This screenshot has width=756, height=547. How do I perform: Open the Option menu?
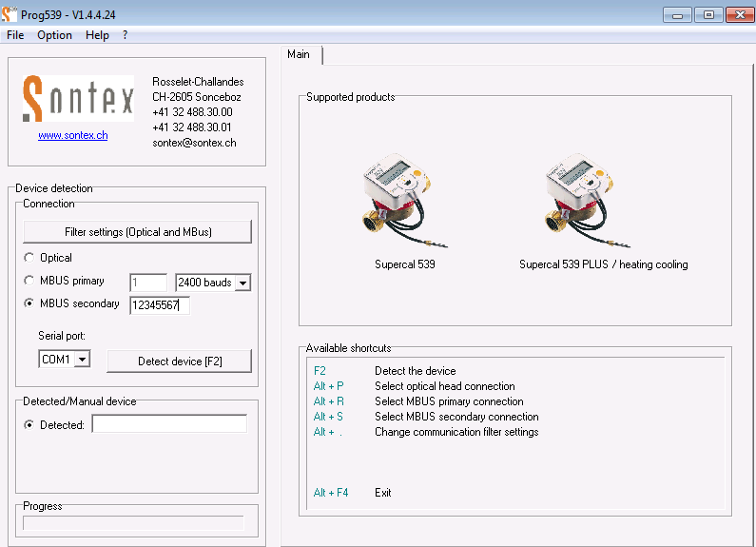(x=54, y=35)
